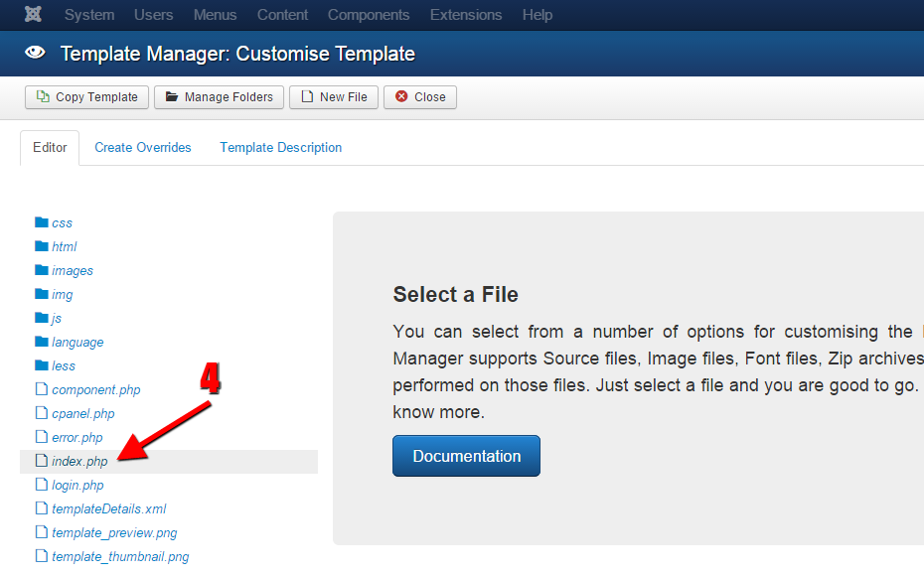This screenshot has height=576, width=924.
Task: Switch to Create Overrides tab
Action: [143, 147]
